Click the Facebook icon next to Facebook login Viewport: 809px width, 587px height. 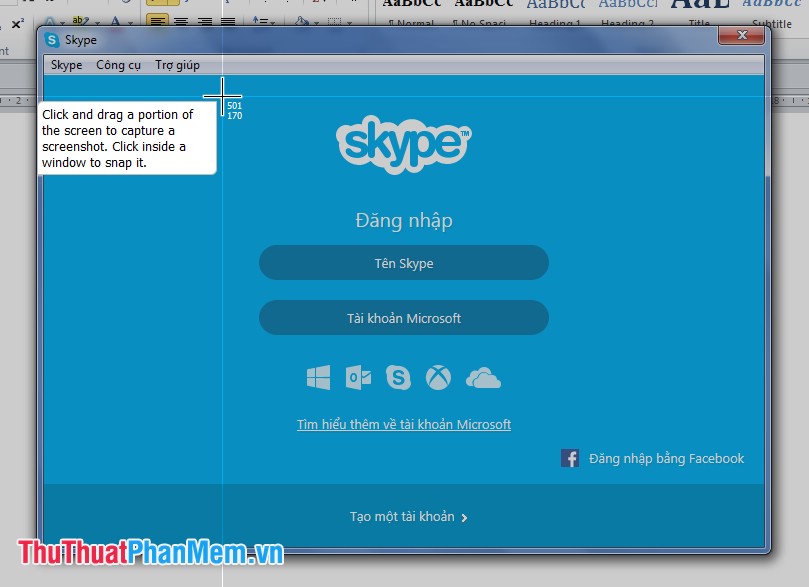tap(570, 458)
